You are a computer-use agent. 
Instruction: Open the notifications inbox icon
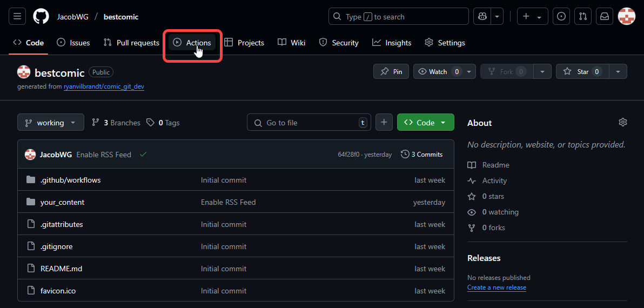coord(605,17)
